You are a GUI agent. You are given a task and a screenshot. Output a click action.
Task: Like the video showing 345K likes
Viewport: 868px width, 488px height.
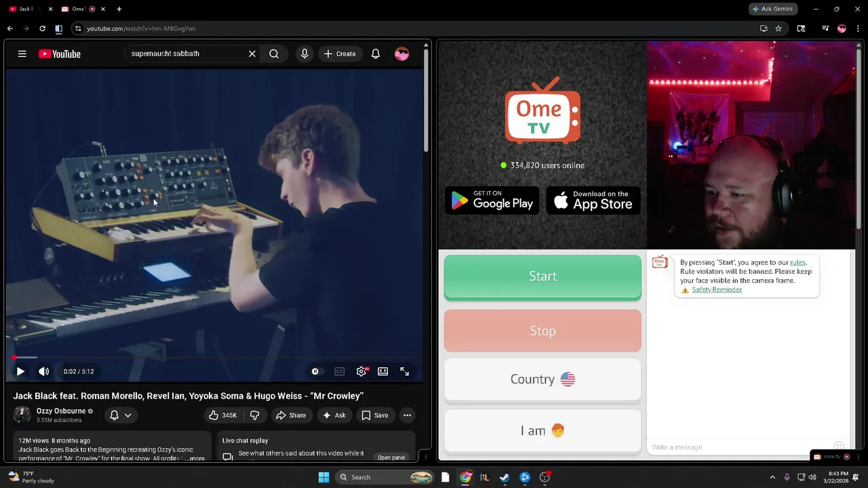pos(223,415)
